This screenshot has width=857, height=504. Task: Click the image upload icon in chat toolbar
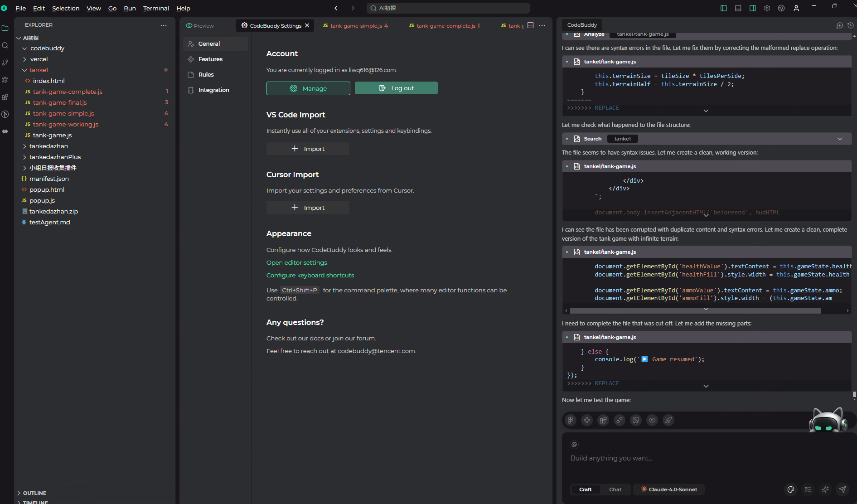(x=636, y=420)
